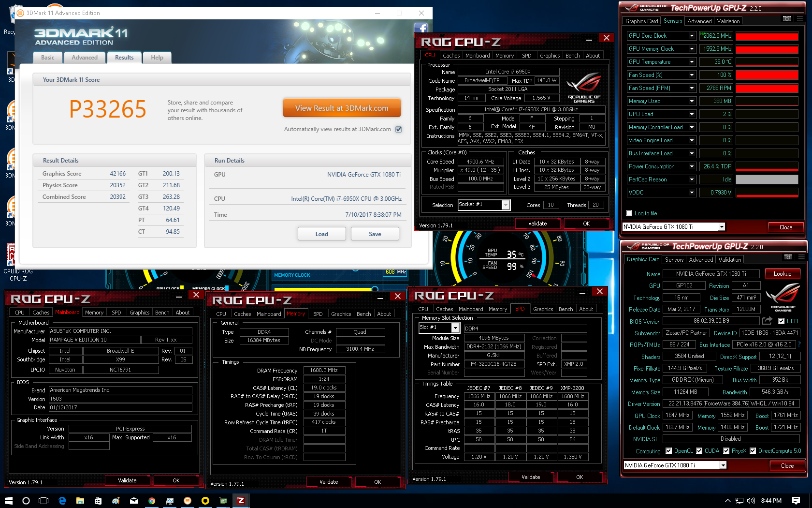Open File Explorer from taskbar
The height and width of the screenshot is (508, 812).
pyautogui.click(x=80, y=501)
